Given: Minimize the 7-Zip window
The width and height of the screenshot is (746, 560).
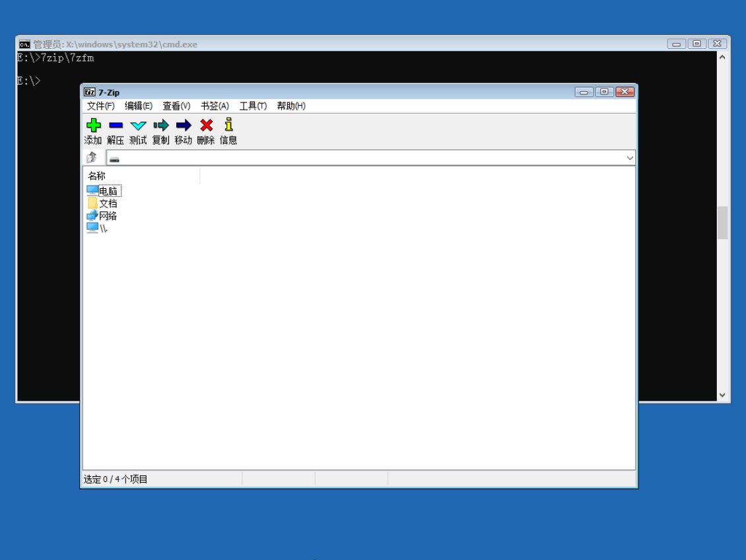Looking at the screenshot, I should (x=584, y=92).
